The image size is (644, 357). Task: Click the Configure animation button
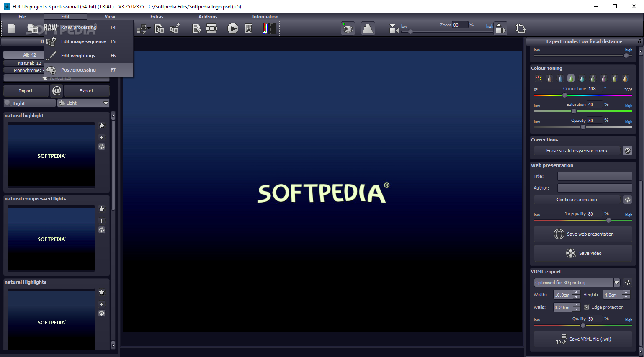577,200
